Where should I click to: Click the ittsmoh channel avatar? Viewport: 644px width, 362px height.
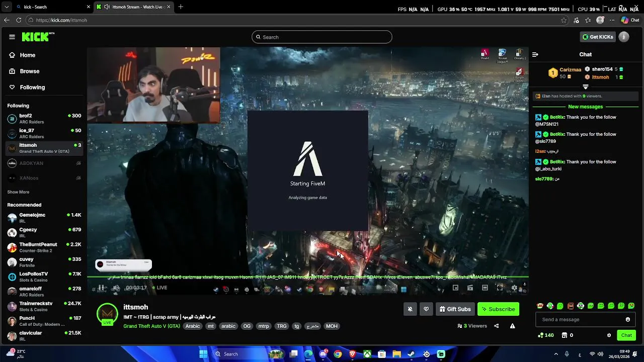click(x=107, y=314)
